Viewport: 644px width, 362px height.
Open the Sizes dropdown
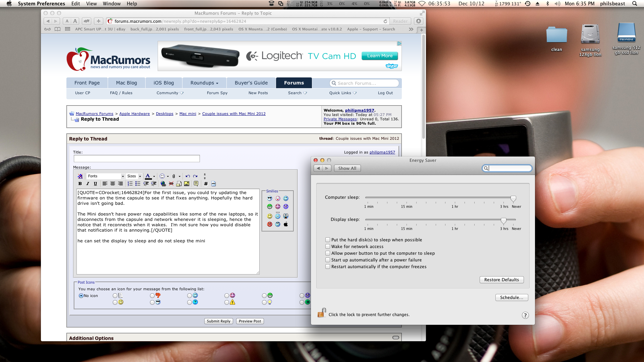tap(134, 176)
